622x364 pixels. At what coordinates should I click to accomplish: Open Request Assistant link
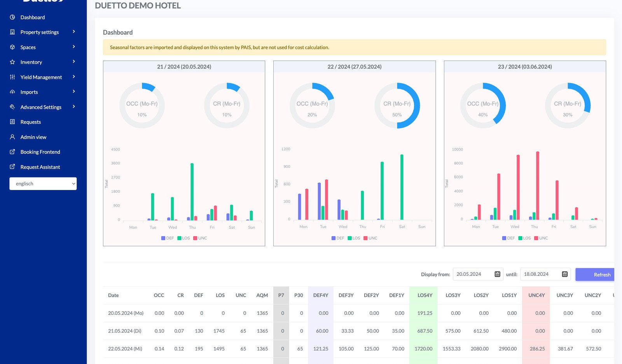pos(40,167)
